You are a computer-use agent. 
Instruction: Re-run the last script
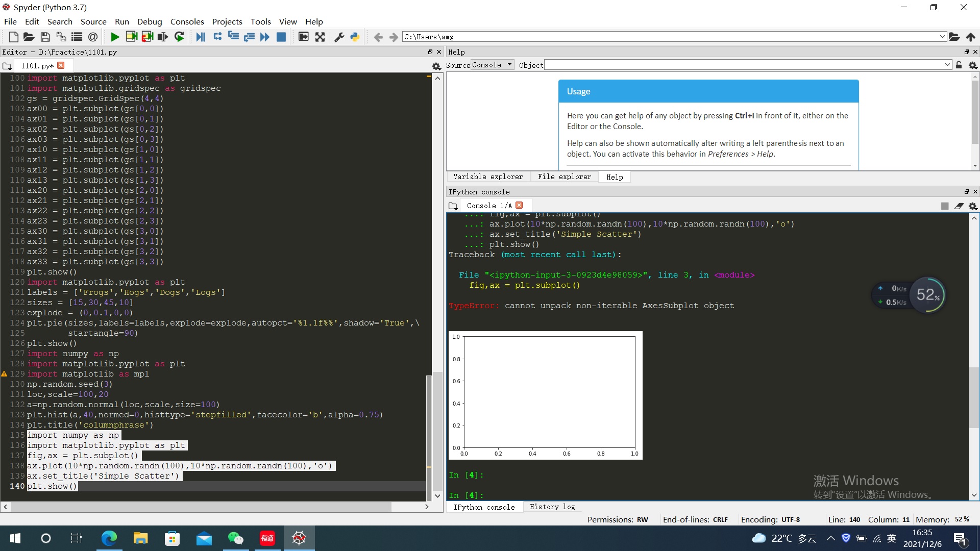[x=179, y=37]
